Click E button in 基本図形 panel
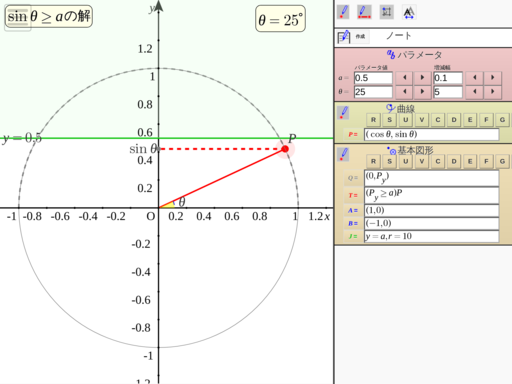 tap(470, 162)
